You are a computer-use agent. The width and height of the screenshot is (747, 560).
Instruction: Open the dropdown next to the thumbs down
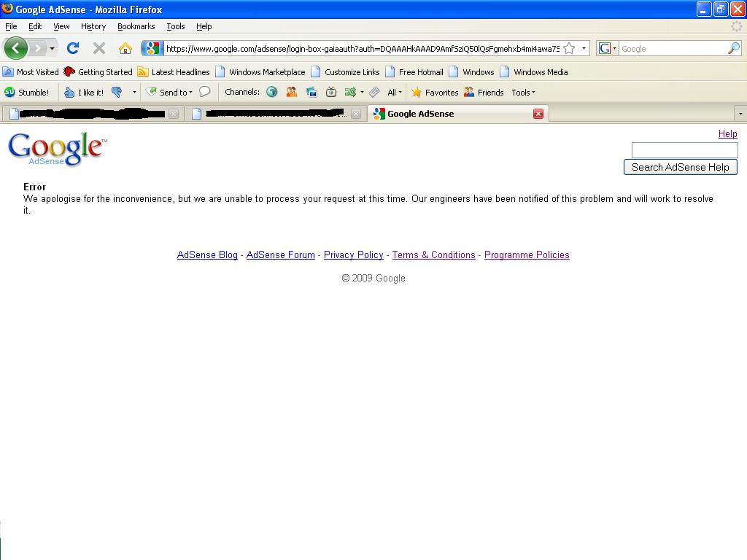coord(134,93)
